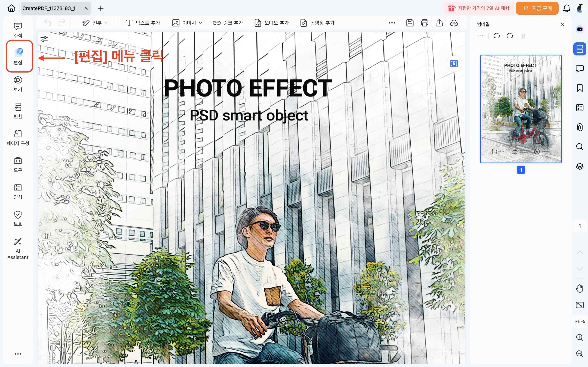The height and width of the screenshot is (367, 588).
Task: Rotate the page thumbnail counterclockwise
Action: pyautogui.click(x=497, y=36)
